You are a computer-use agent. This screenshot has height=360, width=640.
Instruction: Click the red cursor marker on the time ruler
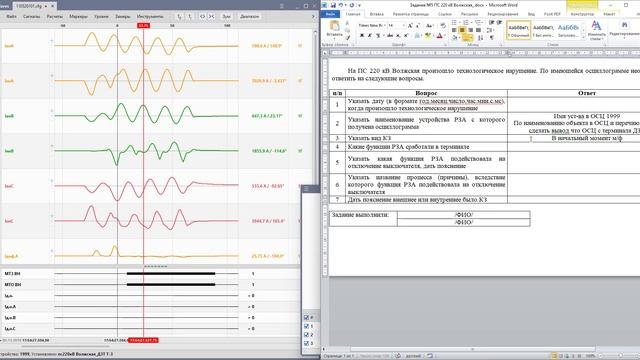click(x=143, y=26)
